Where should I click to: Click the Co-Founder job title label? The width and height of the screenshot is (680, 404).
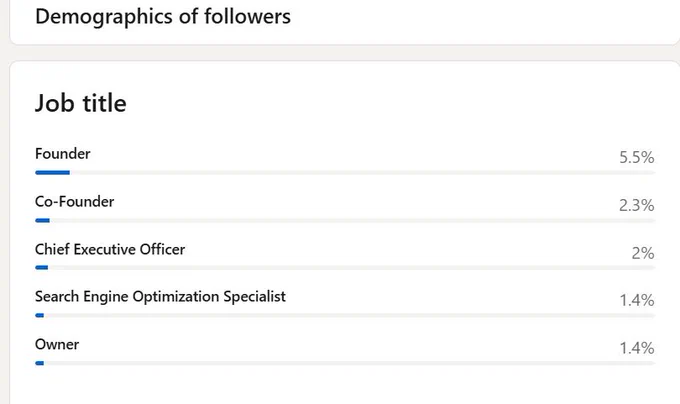tap(75, 202)
